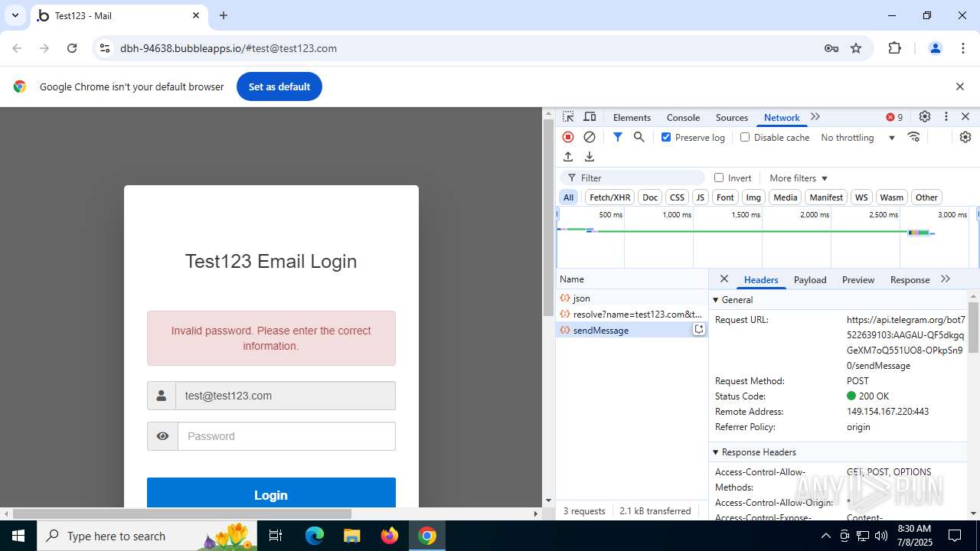The height and width of the screenshot is (551, 980).
Task: Filter requests by Doc type
Action: tap(650, 197)
